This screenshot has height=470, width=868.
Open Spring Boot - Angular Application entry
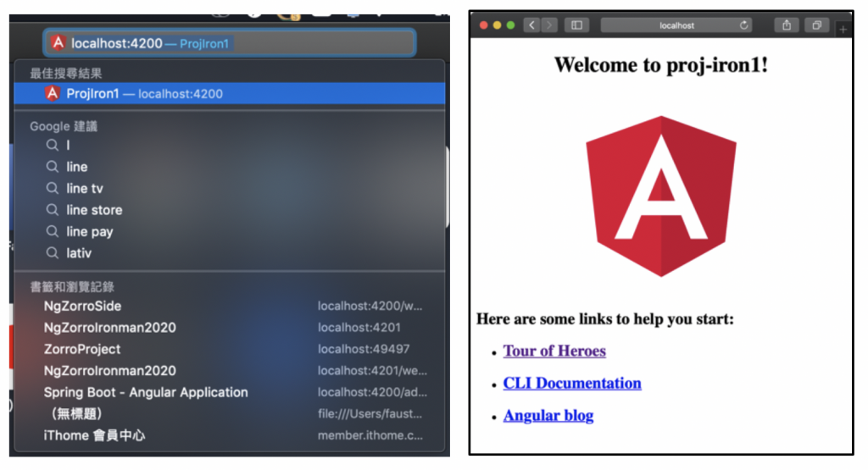click(x=229, y=392)
